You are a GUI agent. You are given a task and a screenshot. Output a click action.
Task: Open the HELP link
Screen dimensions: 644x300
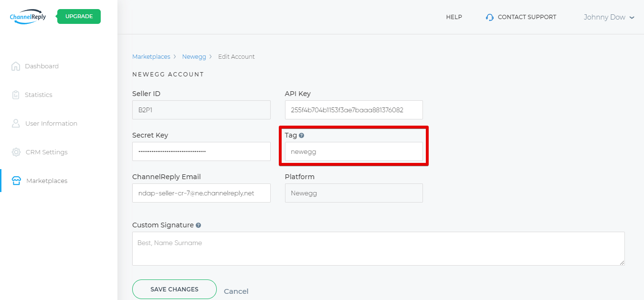tap(454, 17)
